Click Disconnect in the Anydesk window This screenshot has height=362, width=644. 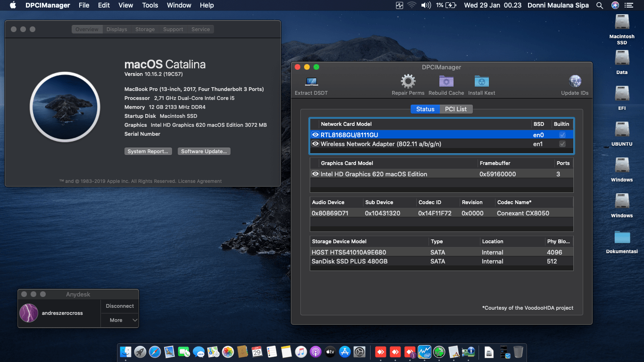tap(120, 306)
